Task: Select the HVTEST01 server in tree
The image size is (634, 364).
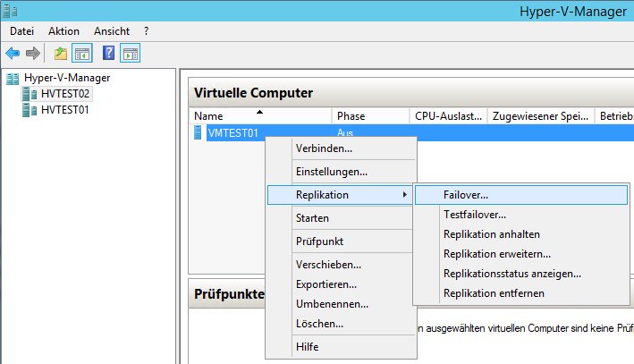Action: (65, 109)
